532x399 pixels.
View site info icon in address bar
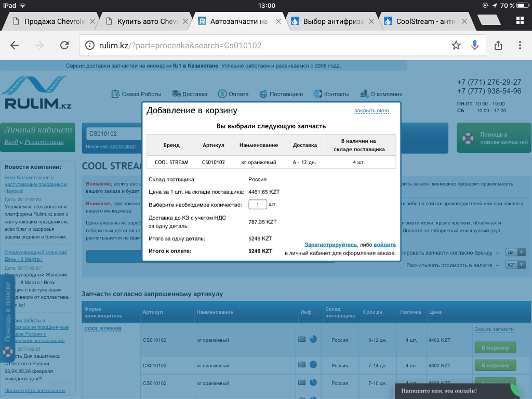click(x=89, y=45)
